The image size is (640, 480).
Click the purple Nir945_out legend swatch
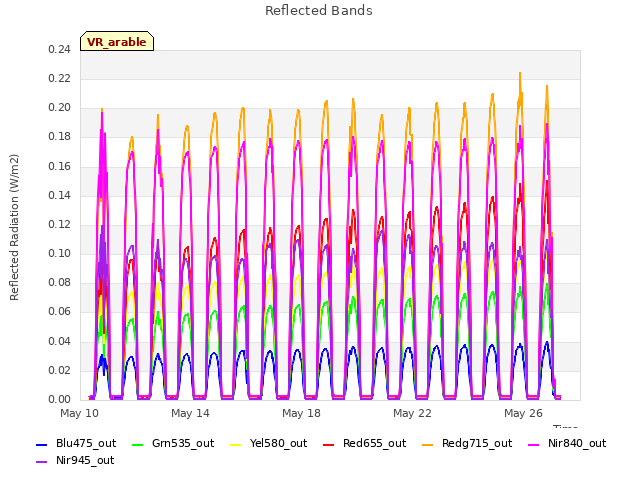coord(42,461)
